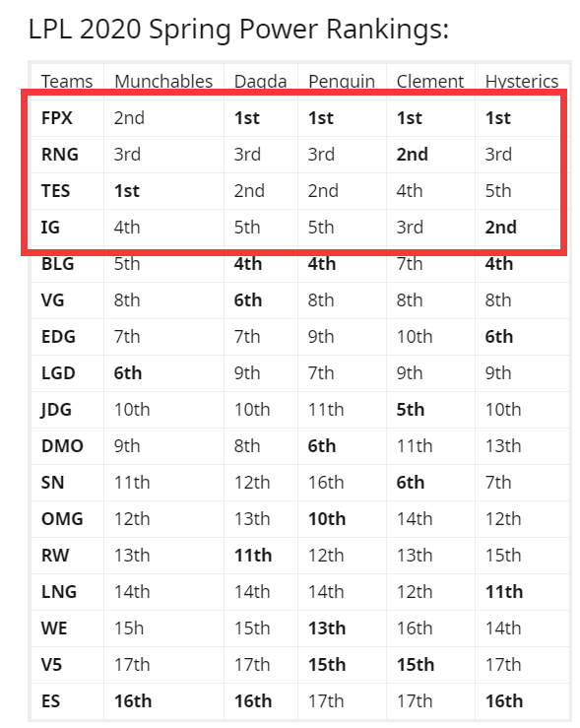580x728 pixels.
Task: Click VG's bold 6th under Dagda
Action: tap(248, 299)
